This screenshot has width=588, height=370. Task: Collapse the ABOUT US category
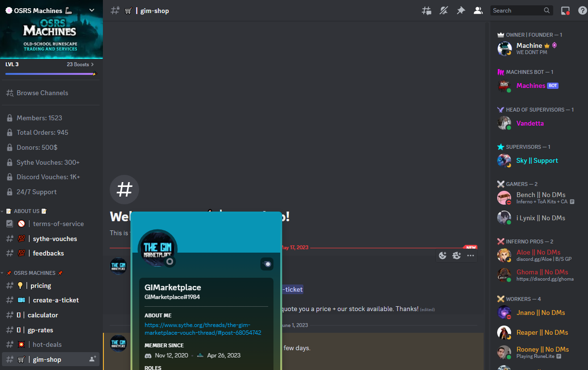(27, 211)
